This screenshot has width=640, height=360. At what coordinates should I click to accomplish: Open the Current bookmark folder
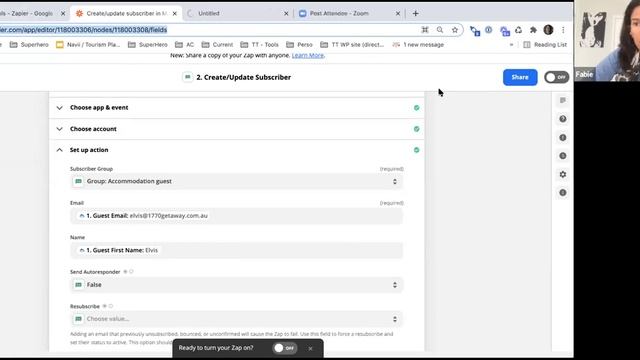(218, 44)
